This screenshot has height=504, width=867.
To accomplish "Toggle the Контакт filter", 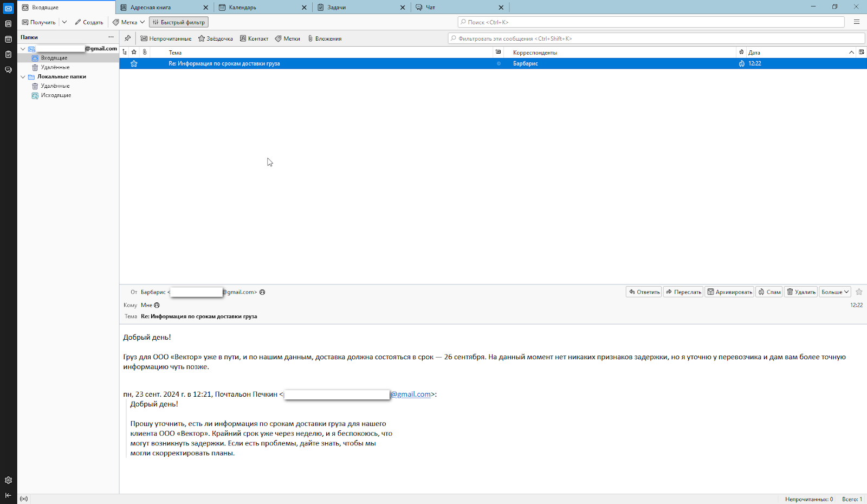I will [254, 38].
